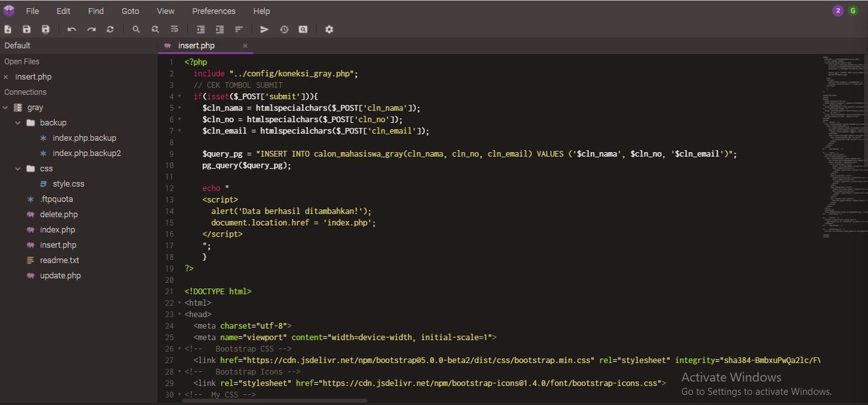Click the Connections section header
868x405 pixels.
point(25,92)
